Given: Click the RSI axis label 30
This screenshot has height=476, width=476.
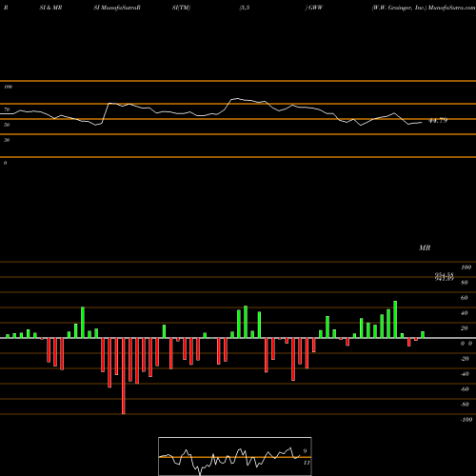Looking at the screenshot, I should pos(7,140).
